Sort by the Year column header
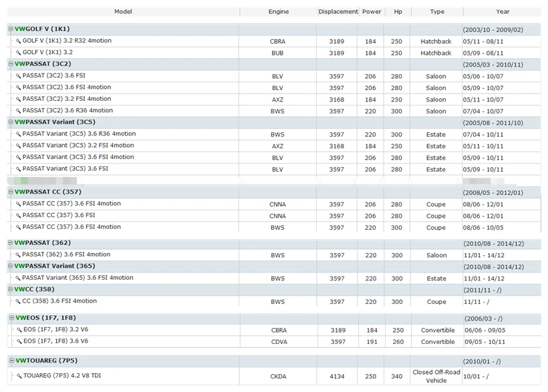 pyautogui.click(x=502, y=11)
